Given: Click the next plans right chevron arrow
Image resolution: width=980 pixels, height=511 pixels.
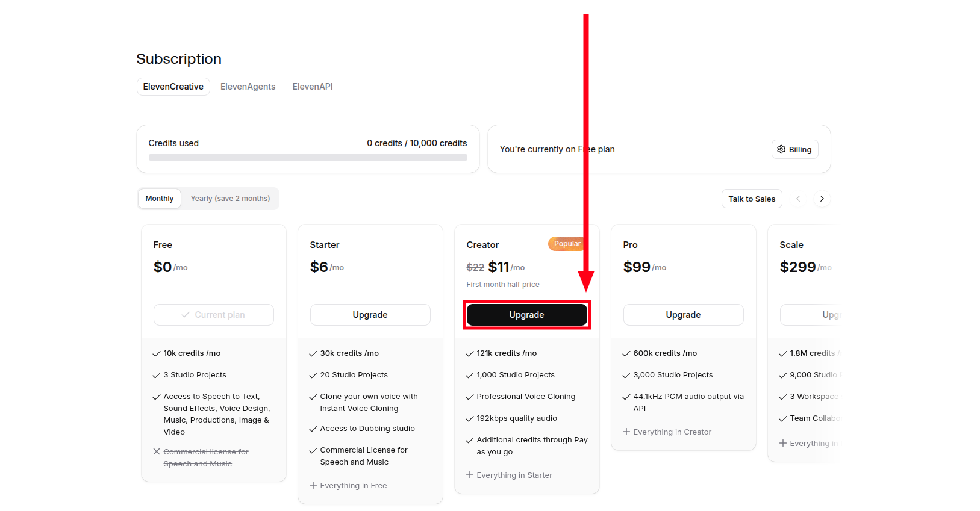Looking at the screenshot, I should pyautogui.click(x=822, y=199).
